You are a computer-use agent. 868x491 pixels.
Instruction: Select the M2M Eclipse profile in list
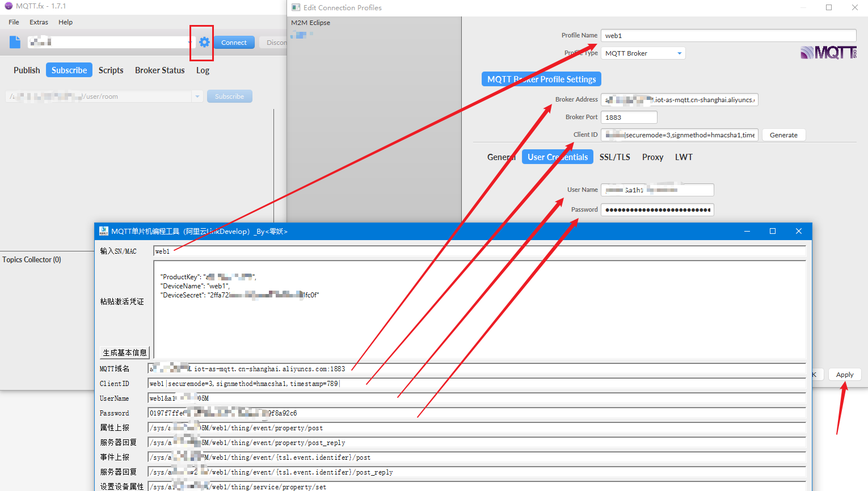pyautogui.click(x=311, y=23)
